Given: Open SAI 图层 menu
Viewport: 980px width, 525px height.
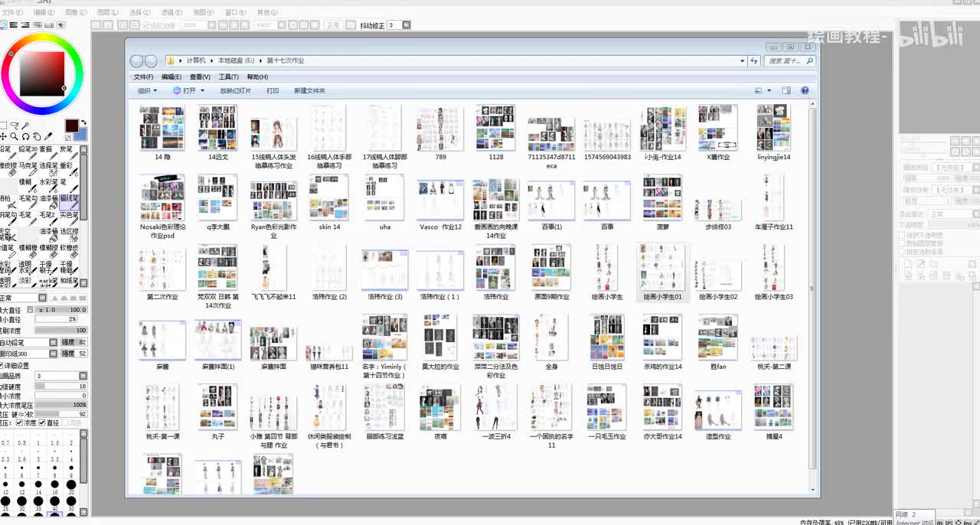Looking at the screenshot, I should (x=107, y=12).
